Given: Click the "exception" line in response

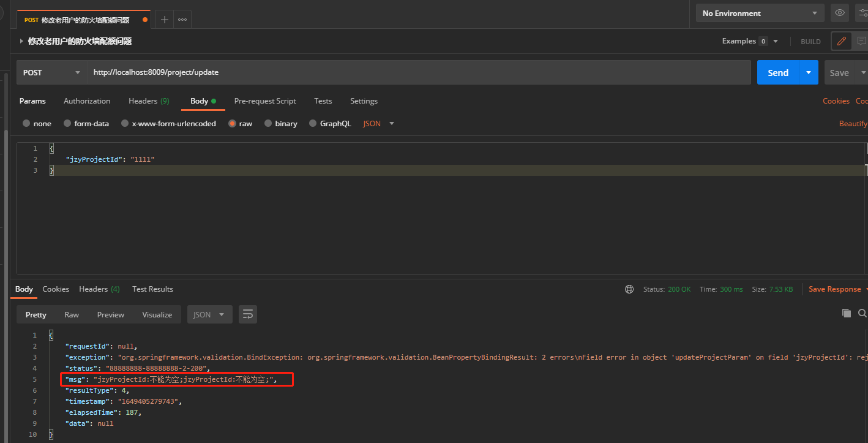Looking at the screenshot, I should (466, 357).
